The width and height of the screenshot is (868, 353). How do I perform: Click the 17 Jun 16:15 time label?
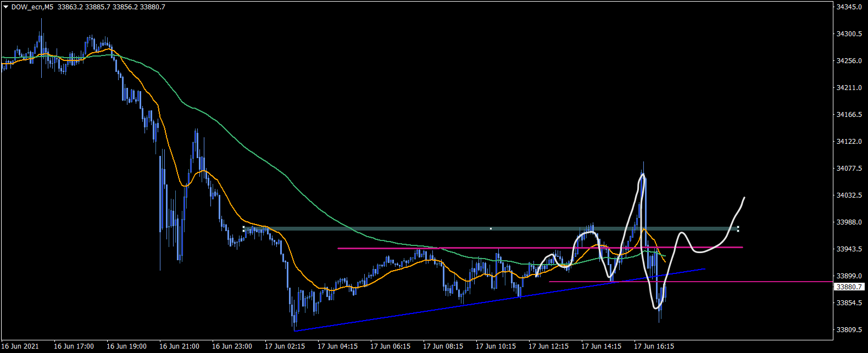654,346
